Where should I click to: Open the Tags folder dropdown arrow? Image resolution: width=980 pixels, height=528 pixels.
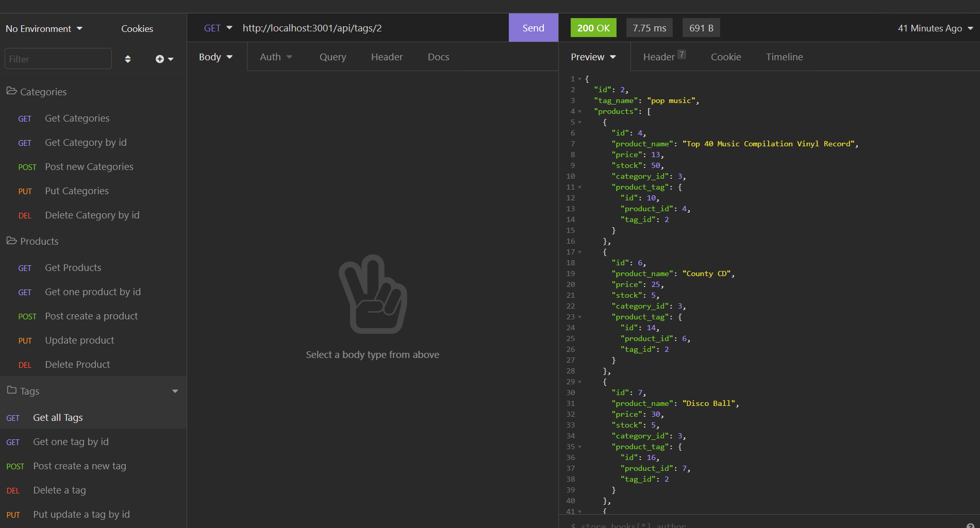point(175,391)
